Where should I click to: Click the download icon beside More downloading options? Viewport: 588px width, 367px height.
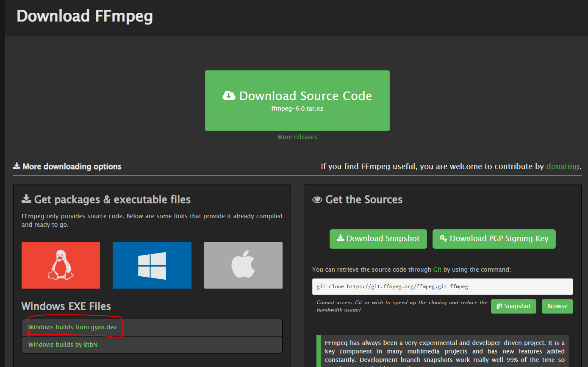click(17, 166)
